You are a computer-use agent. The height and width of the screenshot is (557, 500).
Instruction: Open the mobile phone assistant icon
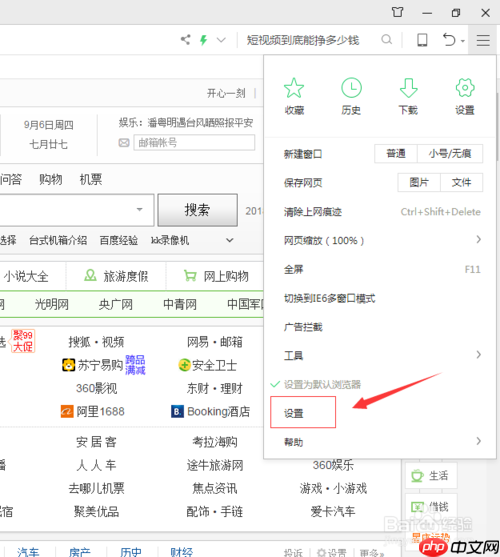[422, 40]
